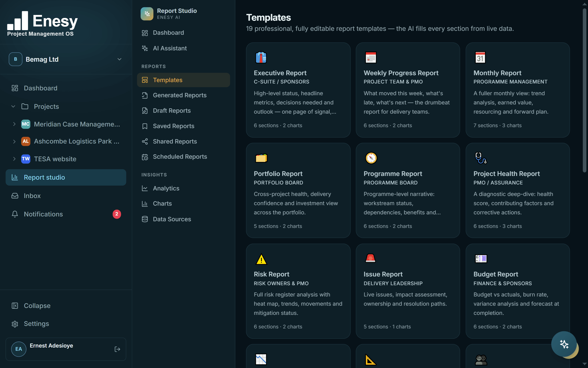Click the people silhouettes card icon
Viewport: 588px width, 368px height.
point(481,360)
